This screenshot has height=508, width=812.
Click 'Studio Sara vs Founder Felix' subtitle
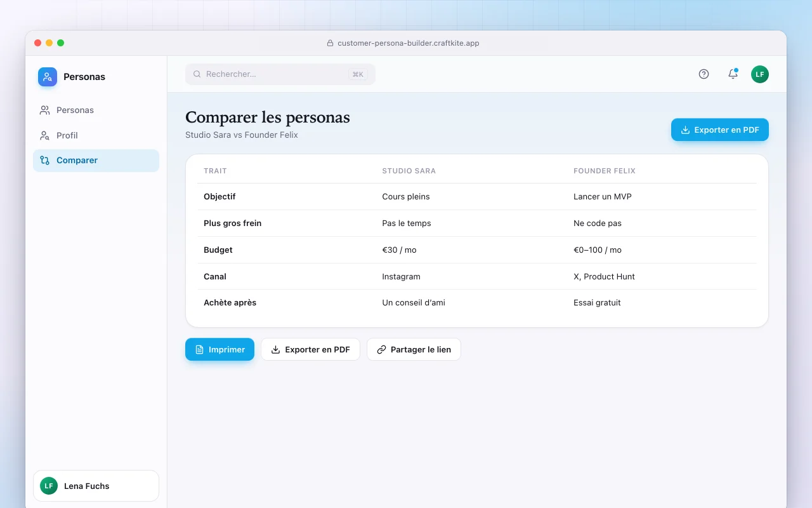(242, 135)
